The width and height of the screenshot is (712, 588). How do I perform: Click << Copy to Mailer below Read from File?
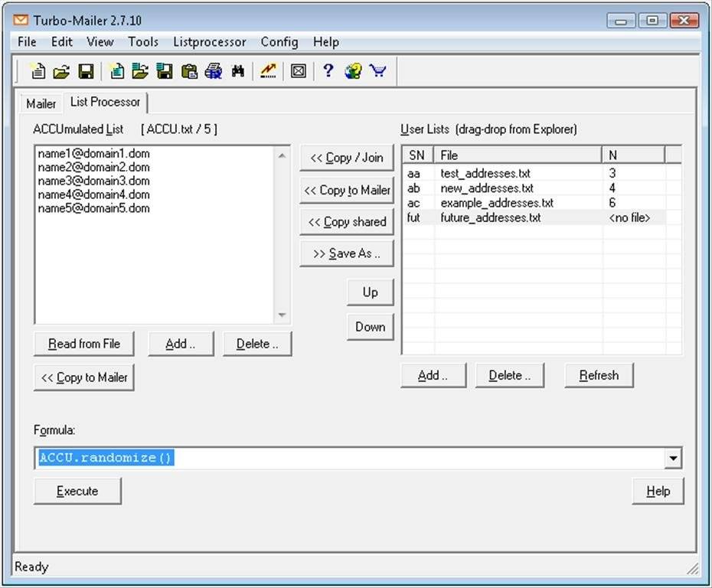pyautogui.click(x=84, y=377)
